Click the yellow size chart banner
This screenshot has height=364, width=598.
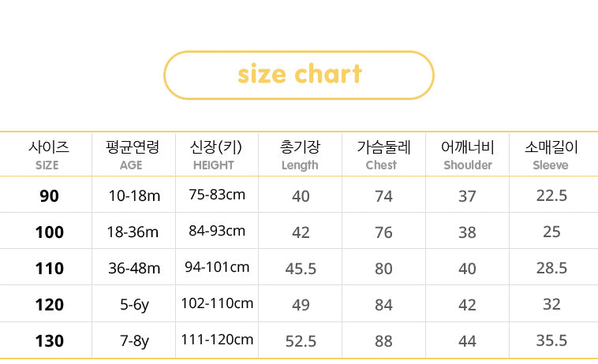point(299,75)
